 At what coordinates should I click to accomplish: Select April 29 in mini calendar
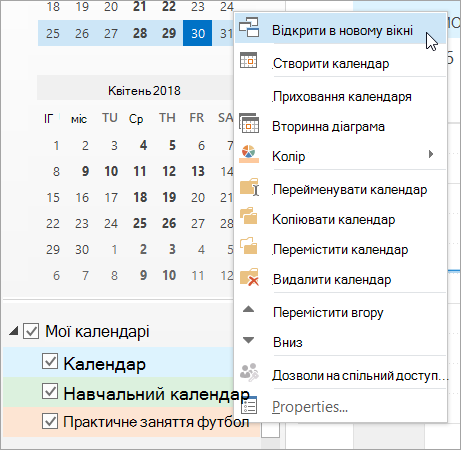(x=53, y=249)
